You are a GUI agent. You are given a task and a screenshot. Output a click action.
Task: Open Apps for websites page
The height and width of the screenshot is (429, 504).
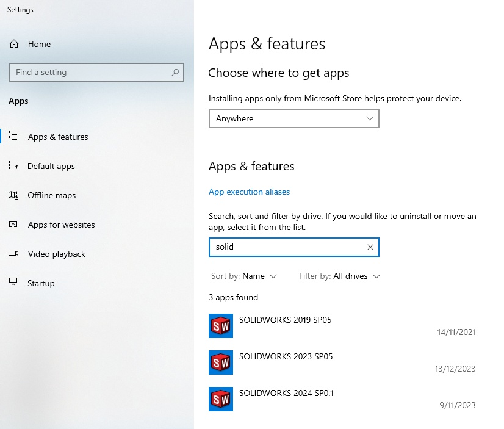[x=61, y=225]
